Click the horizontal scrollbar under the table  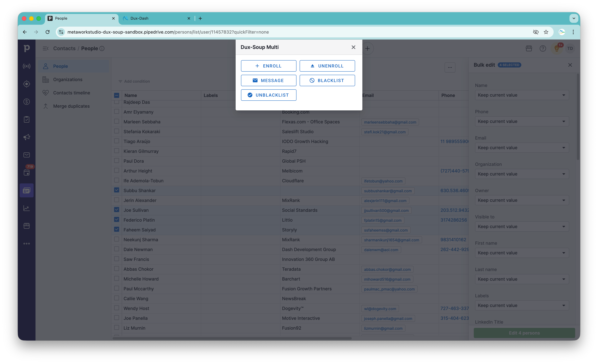point(232,338)
